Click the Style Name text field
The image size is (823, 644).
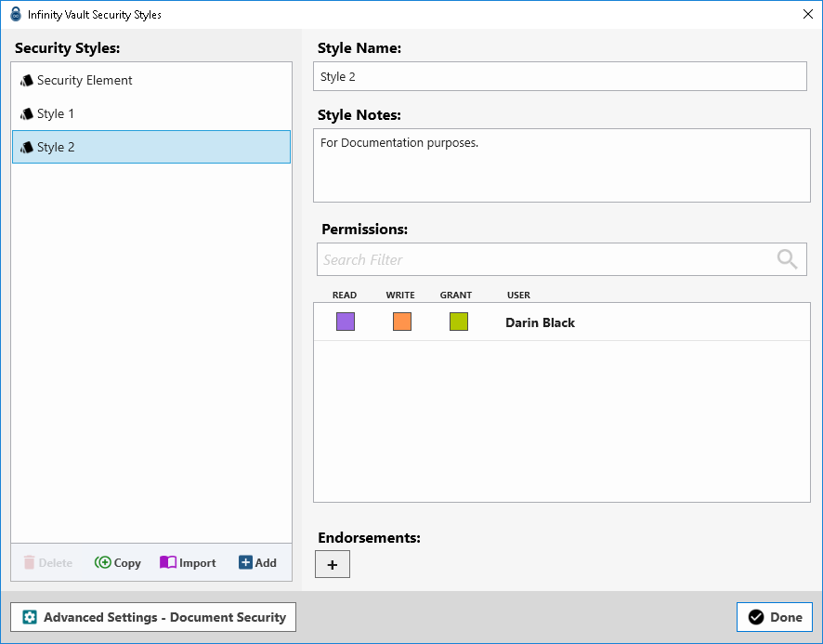click(x=559, y=76)
